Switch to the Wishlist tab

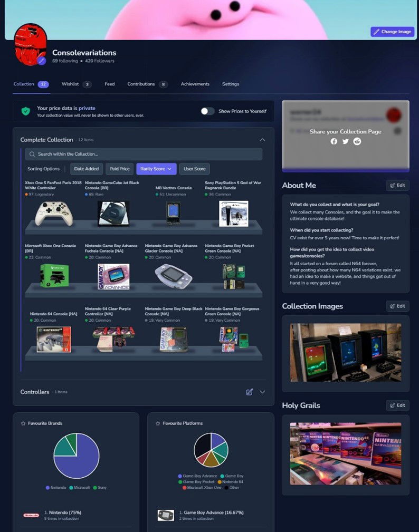(x=77, y=84)
